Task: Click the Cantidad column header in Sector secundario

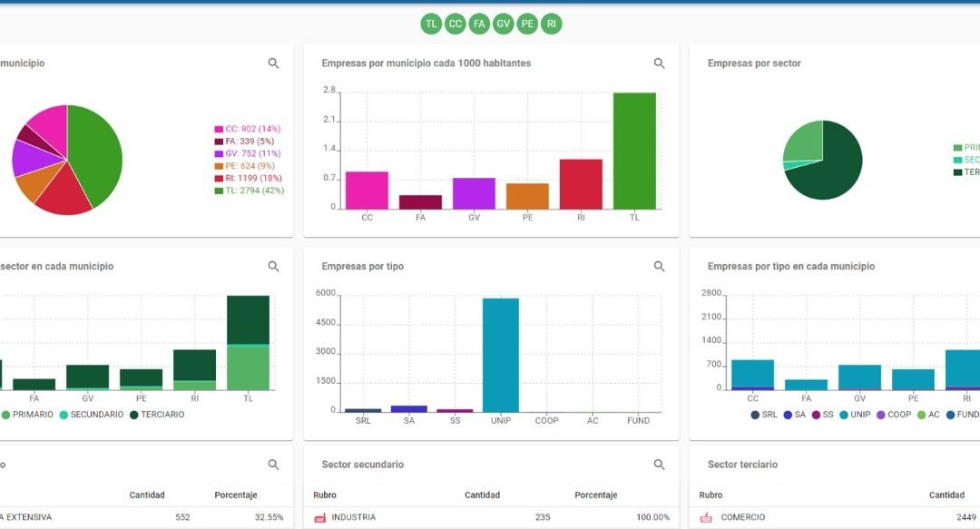Action: 482,495
